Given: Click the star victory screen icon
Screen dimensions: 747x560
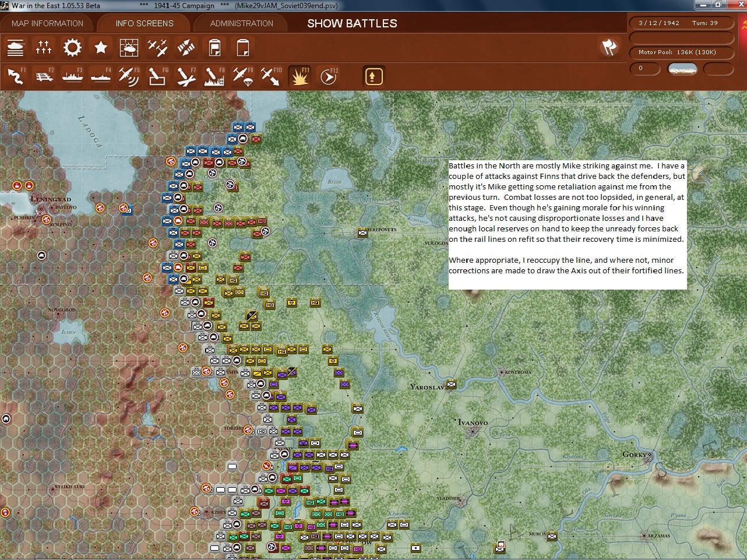Looking at the screenshot, I should tap(101, 47).
